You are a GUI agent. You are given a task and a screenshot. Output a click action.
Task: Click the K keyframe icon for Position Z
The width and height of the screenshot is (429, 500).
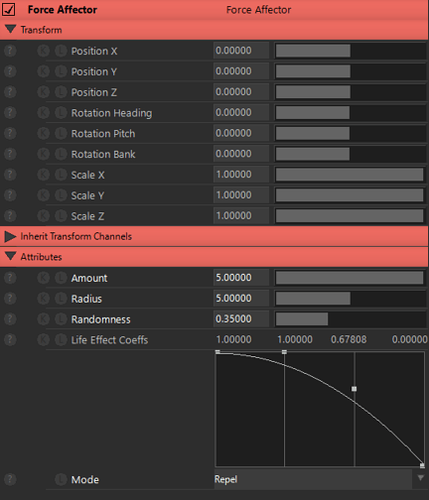pos(43,92)
